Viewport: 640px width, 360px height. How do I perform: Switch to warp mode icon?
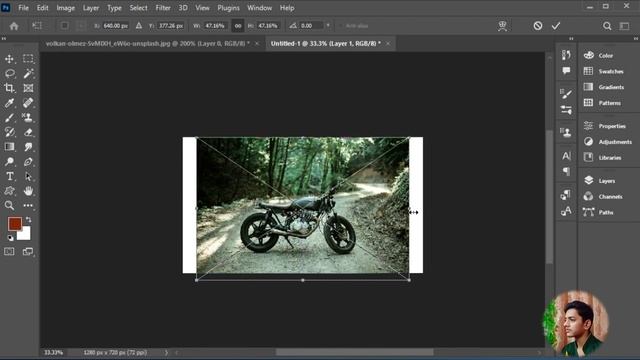click(x=502, y=26)
